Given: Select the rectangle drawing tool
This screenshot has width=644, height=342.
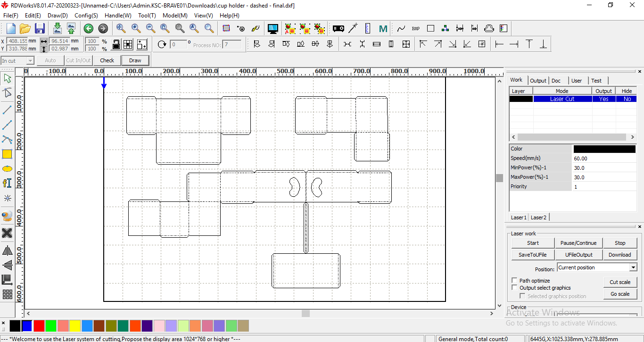Looking at the screenshot, I should coord(7,154).
